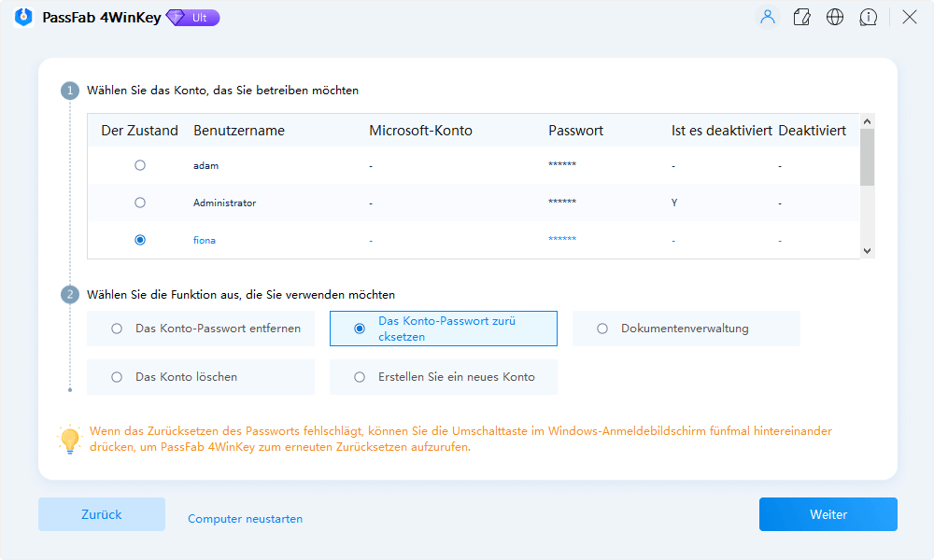Click the Zurück button
934x560 pixels.
click(x=102, y=514)
